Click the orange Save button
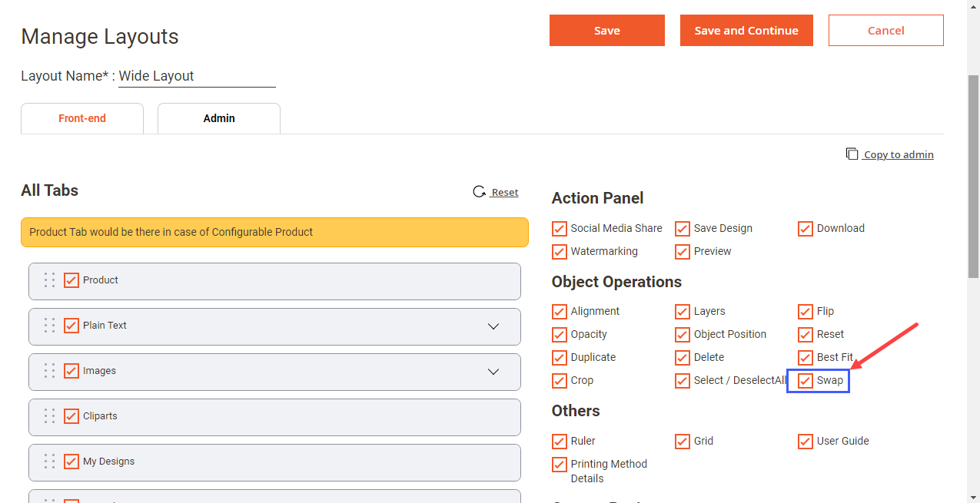 (606, 31)
